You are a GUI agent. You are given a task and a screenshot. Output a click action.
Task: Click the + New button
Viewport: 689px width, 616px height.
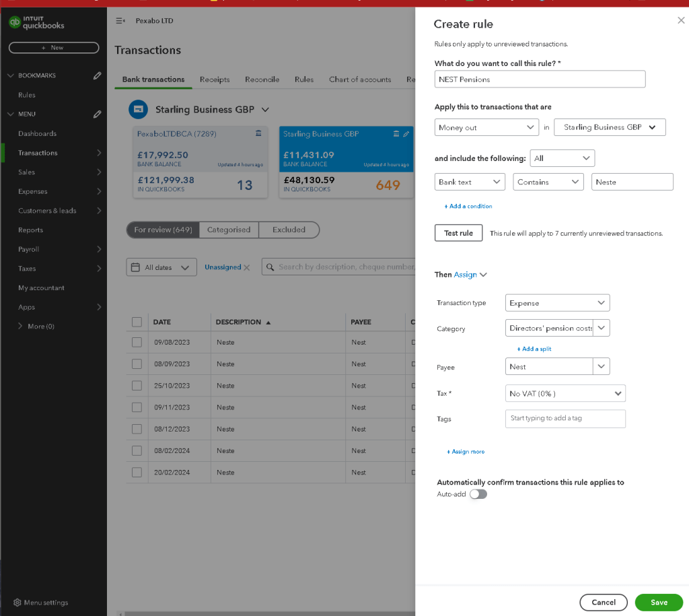pos(54,48)
